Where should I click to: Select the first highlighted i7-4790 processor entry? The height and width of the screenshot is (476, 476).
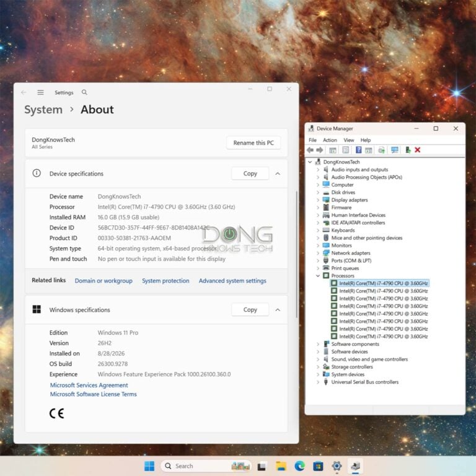380,283
